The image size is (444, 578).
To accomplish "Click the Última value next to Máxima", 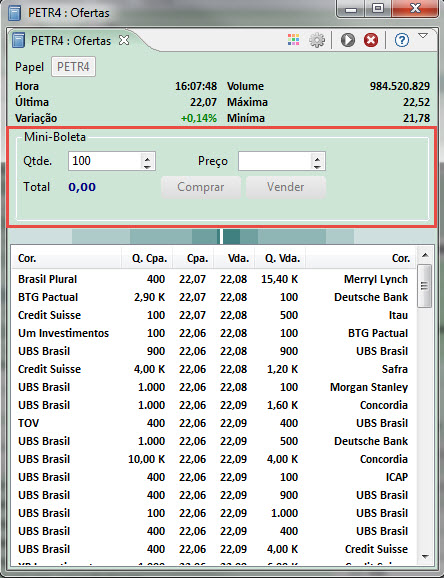I will [x=203, y=102].
